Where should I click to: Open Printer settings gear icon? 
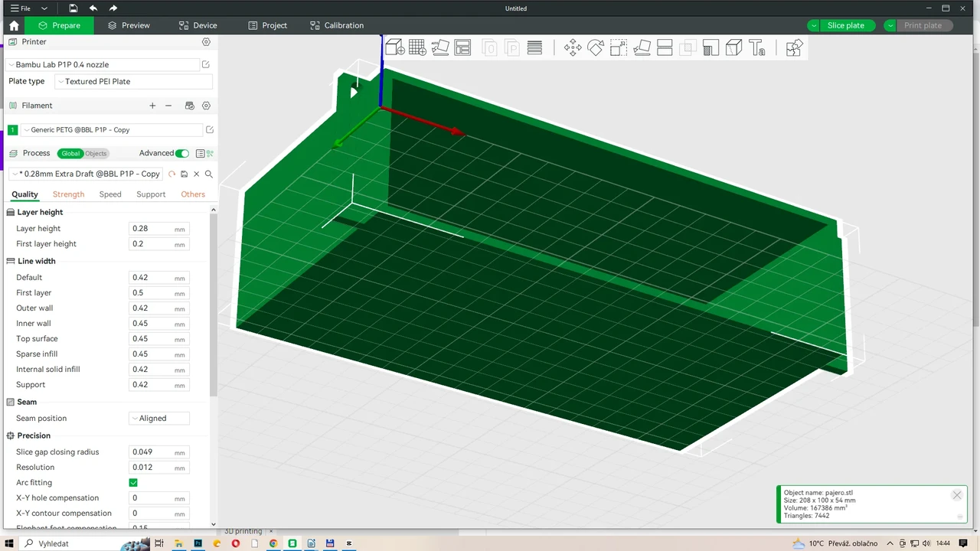pyautogui.click(x=206, y=42)
